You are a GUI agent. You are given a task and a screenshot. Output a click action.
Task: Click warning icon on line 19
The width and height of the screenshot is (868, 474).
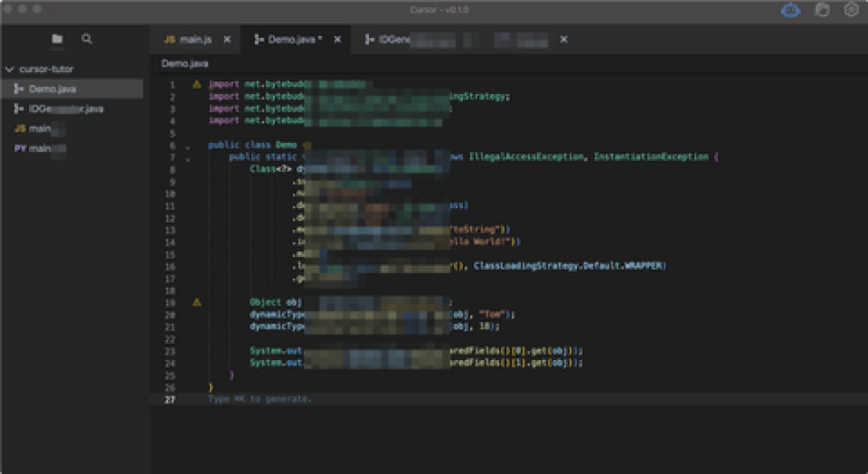[x=197, y=303]
